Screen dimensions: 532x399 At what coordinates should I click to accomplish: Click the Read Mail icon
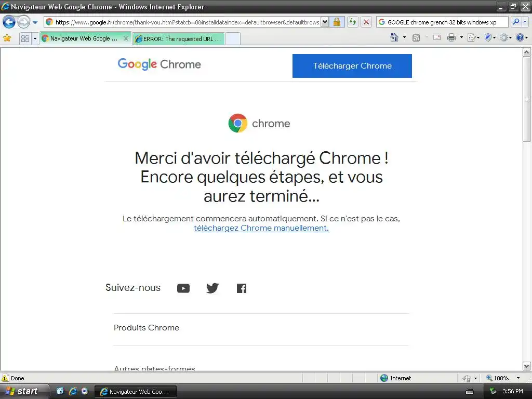pos(437,37)
